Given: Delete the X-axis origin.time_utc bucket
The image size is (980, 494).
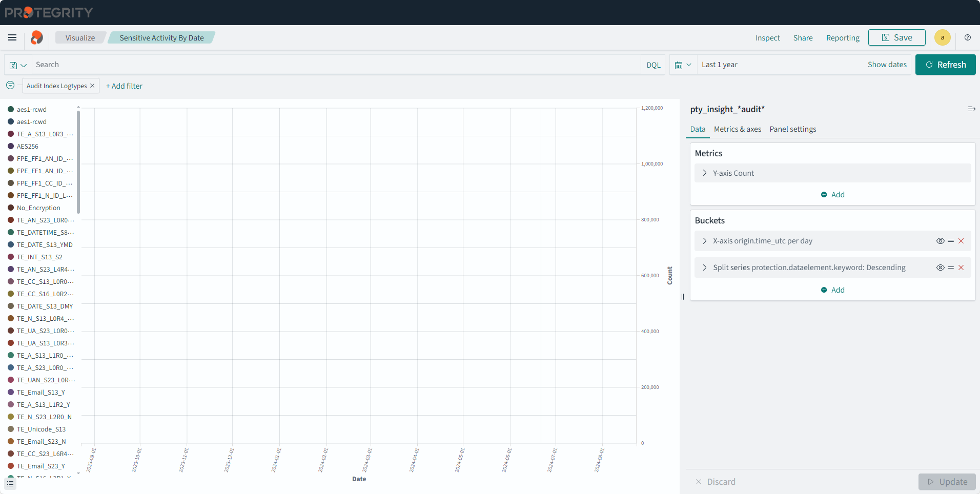Looking at the screenshot, I should [x=961, y=241].
